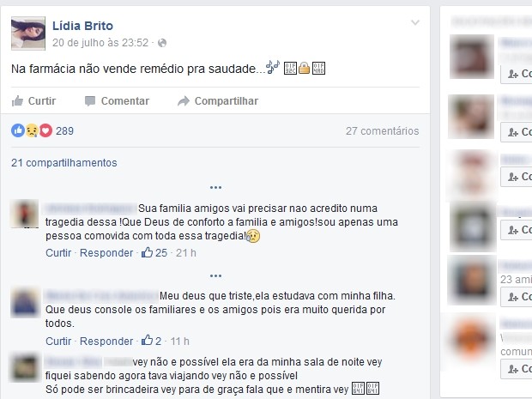This screenshot has height=399, width=532.
Task: Click Curtir on the 11 h comment
Action: pyautogui.click(x=58, y=341)
